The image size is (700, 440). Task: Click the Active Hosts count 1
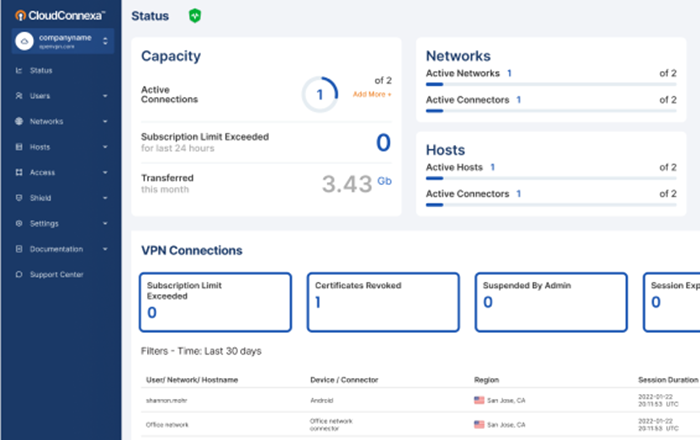tap(492, 167)
